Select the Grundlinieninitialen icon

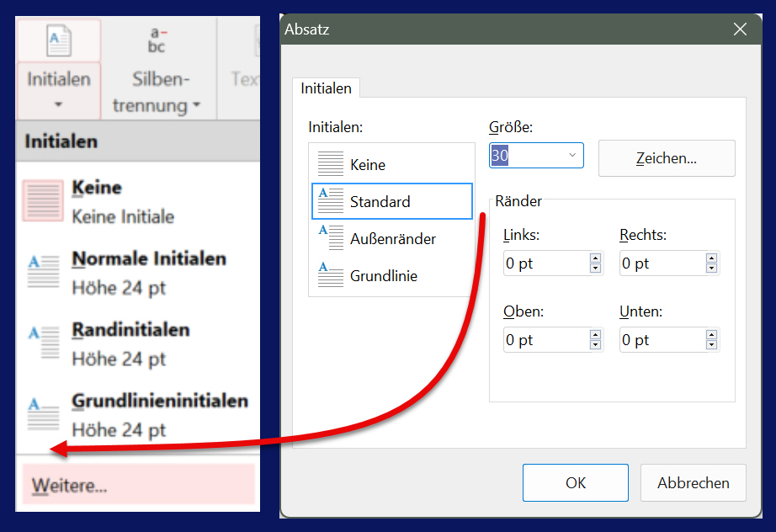point(43,415)
